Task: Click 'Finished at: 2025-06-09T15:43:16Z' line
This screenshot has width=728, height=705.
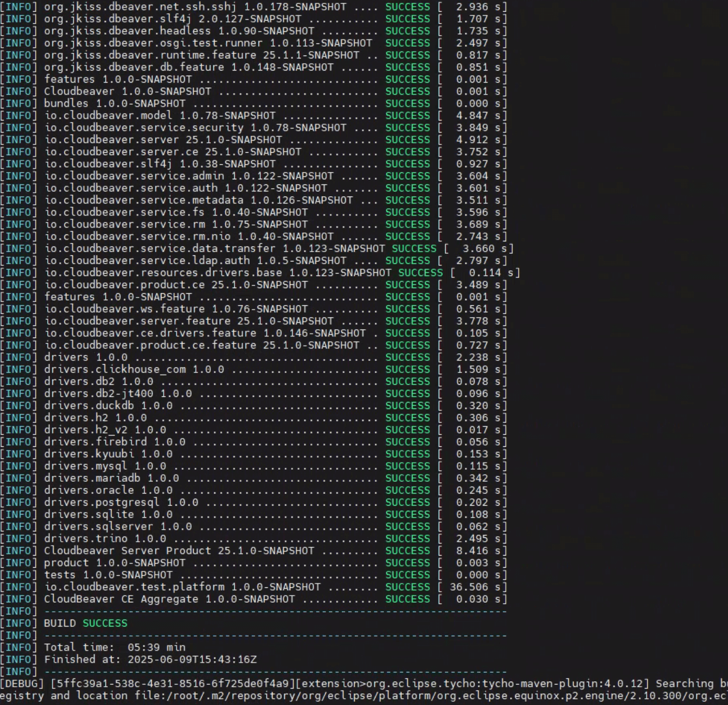Action: point(150,660)
